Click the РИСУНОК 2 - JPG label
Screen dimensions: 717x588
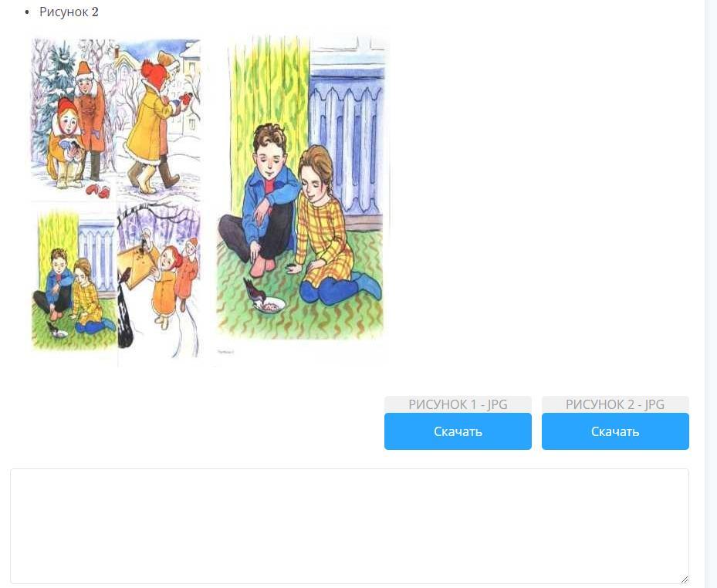coord(615,404)
